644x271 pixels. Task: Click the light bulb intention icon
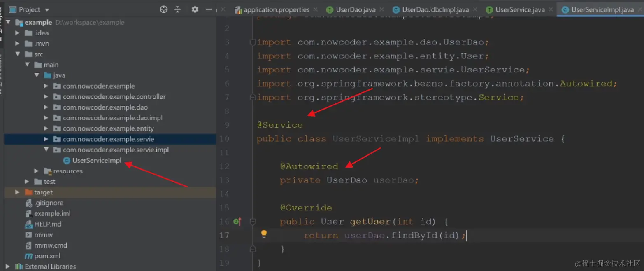[x=264, y=234]
